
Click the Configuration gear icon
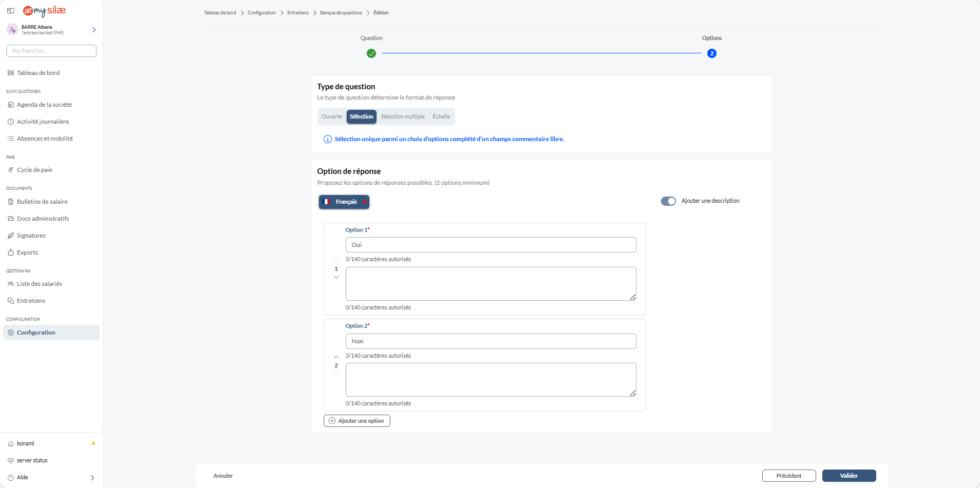[11, 333]
